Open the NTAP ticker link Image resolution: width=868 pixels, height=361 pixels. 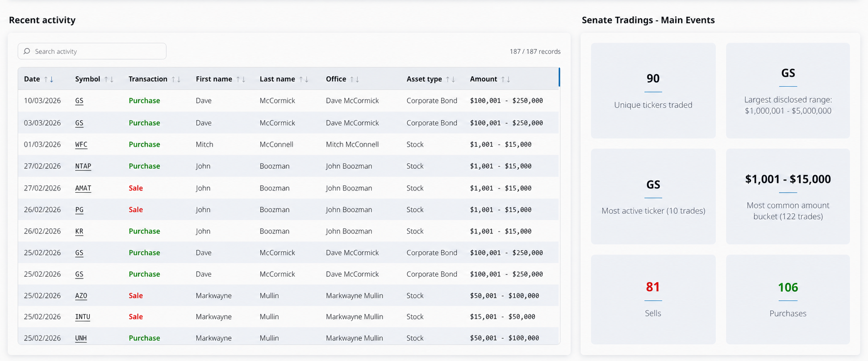coord(83,166)
